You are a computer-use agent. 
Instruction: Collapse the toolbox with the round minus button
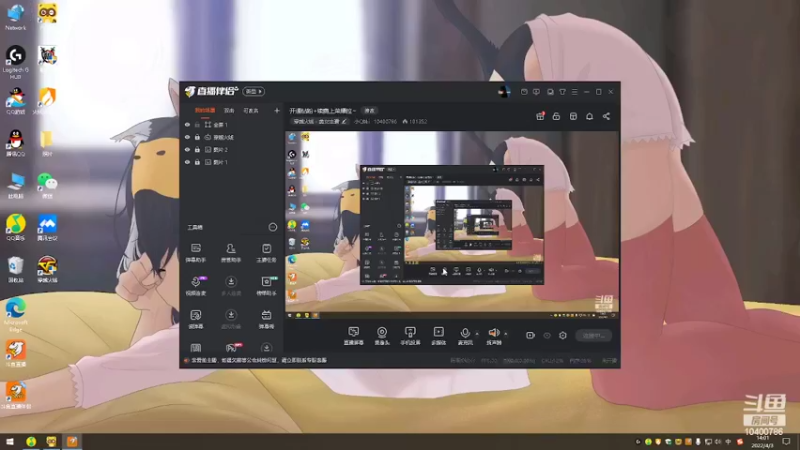coord(273,227)
